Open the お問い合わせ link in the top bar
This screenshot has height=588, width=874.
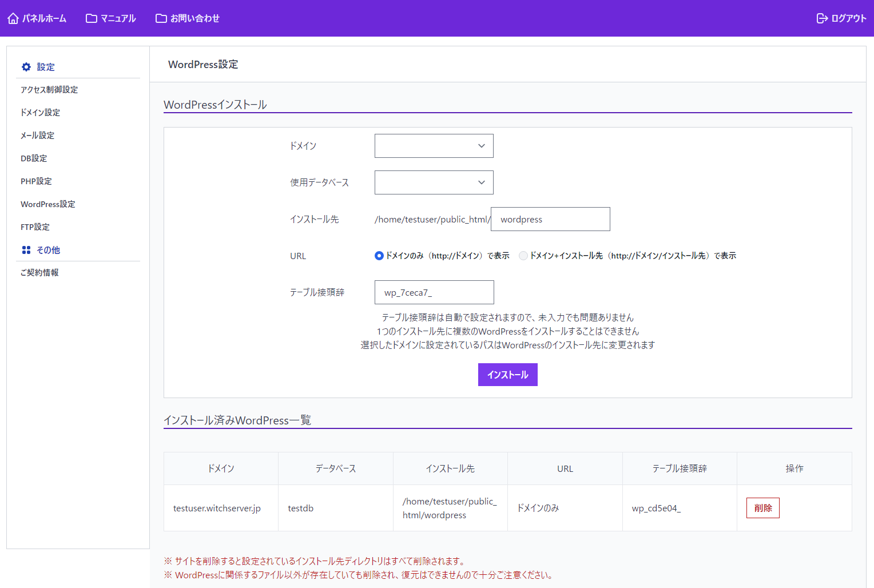[x=188, y=18]
